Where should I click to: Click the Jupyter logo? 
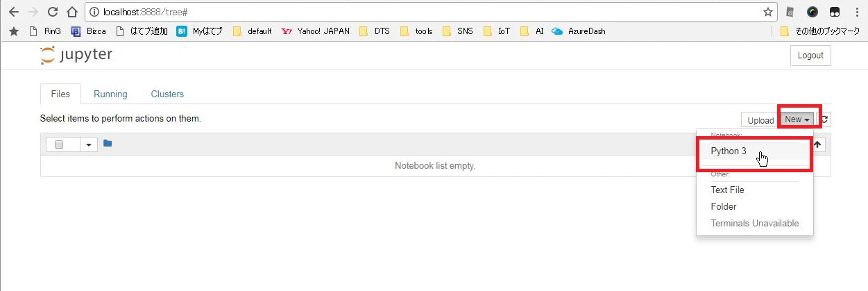(x=76, y=56)
